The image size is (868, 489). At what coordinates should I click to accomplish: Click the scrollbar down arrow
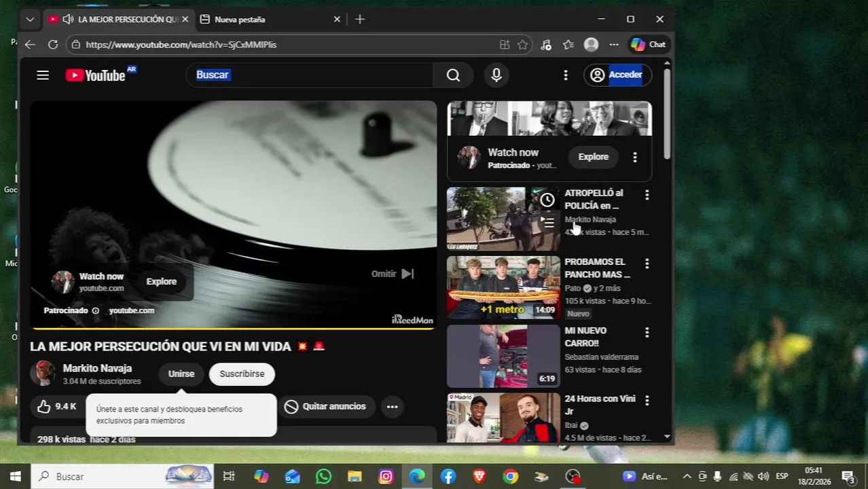click(667, 437)
